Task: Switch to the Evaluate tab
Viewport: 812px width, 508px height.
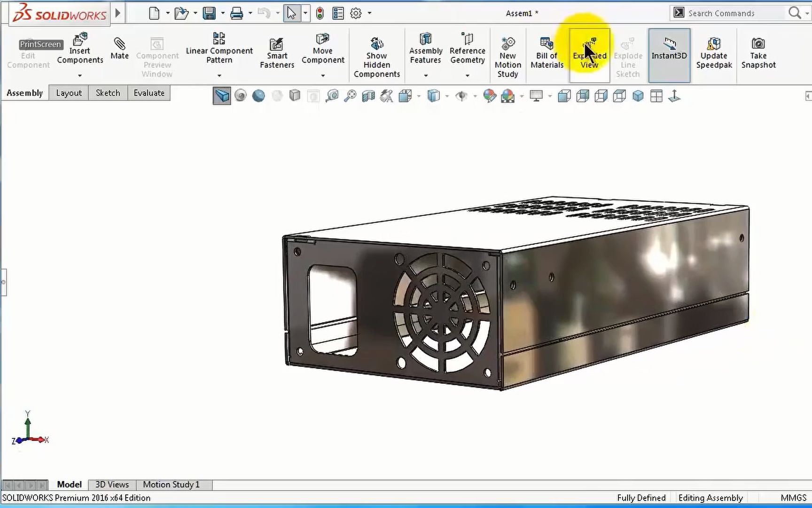Action: [x=149, y=93]
